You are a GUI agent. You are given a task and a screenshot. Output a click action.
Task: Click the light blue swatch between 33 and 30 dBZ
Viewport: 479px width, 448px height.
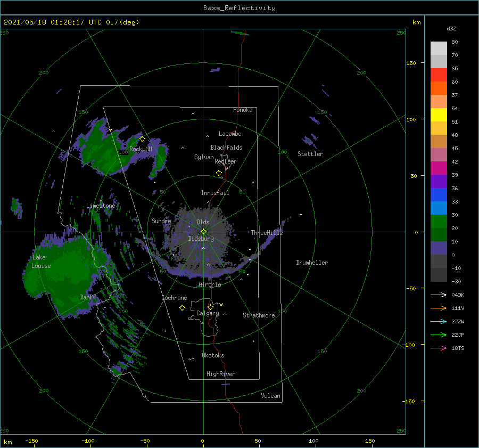coord(439,208)
